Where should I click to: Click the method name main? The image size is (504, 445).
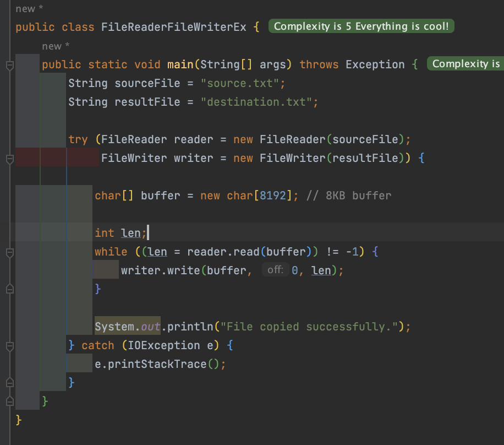[x=180, y=64]
